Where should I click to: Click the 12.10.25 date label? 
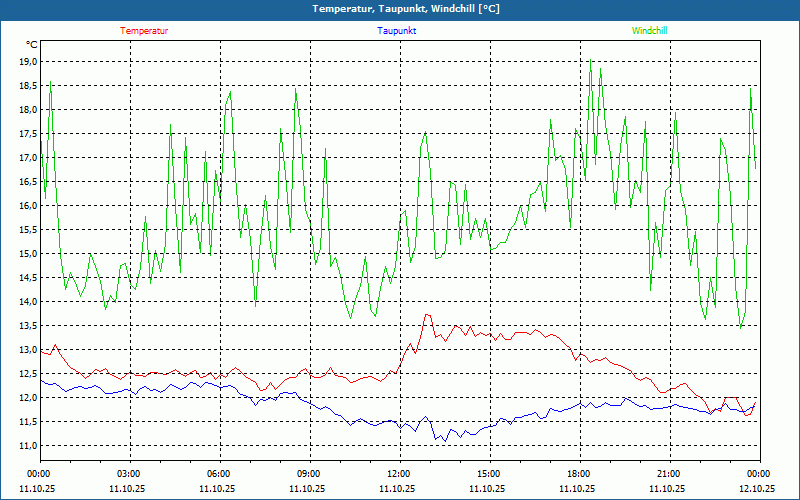pyautogui.click(x=758, y=489)
